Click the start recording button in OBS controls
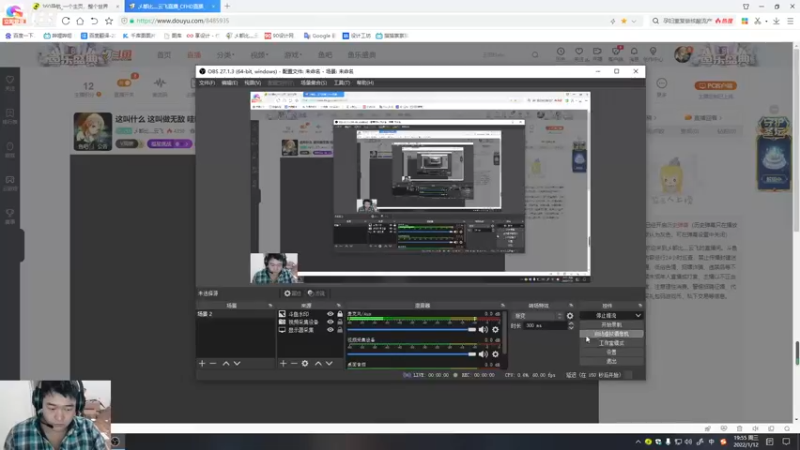Viewport: 800px width, 450px height. click(611, 324)
